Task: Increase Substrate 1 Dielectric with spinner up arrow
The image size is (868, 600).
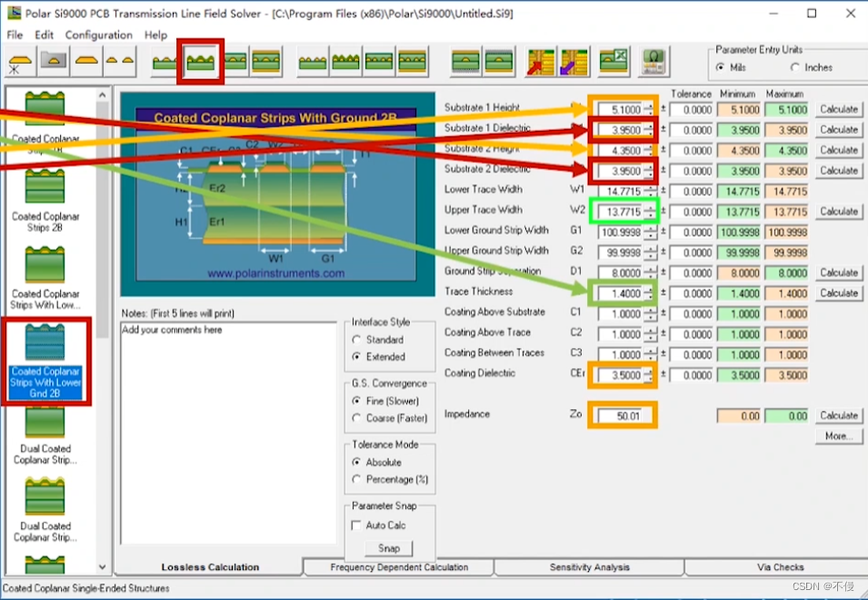Action: point(649,126)
